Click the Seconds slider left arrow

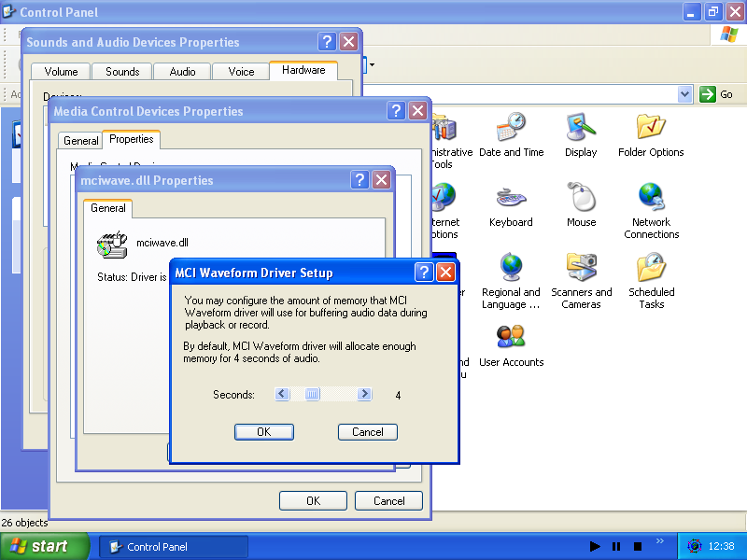point(283,395)
